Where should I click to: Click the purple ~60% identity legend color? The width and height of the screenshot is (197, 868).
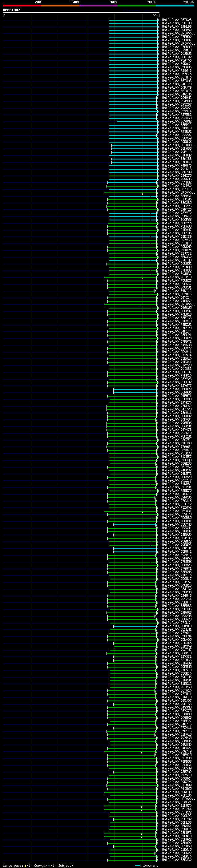tap(99, 6)
